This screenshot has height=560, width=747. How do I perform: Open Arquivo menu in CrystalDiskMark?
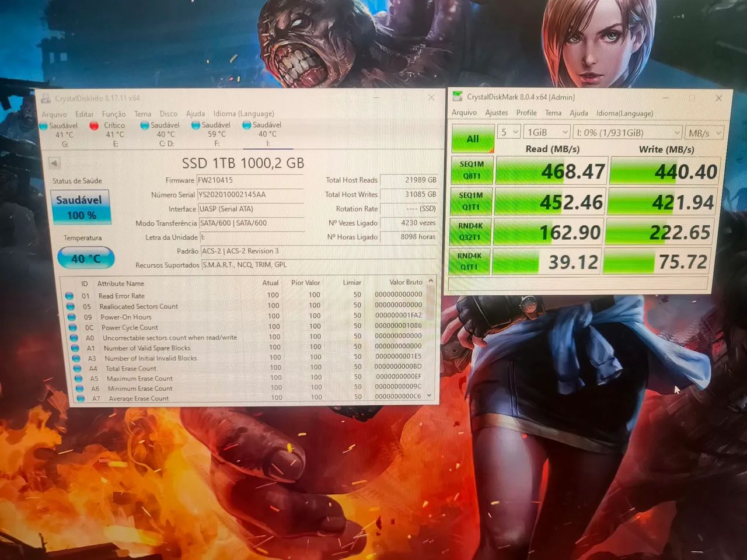click(465, 113)
